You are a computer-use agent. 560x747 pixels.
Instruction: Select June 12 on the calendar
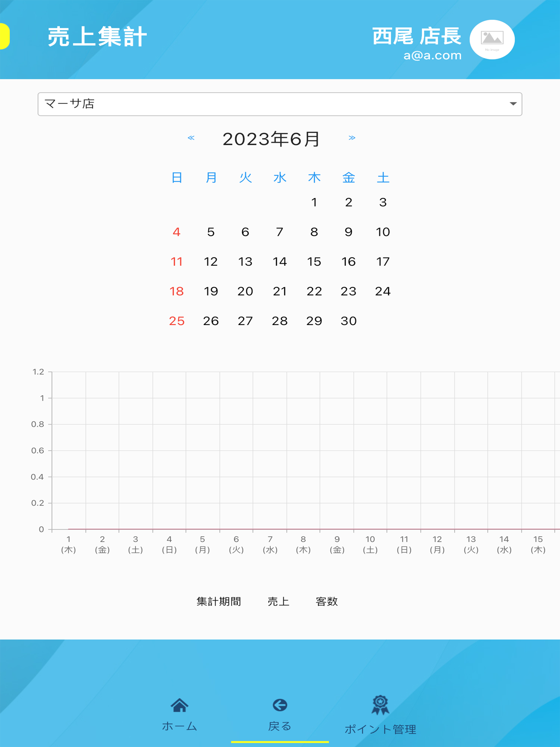pos(211,262)
